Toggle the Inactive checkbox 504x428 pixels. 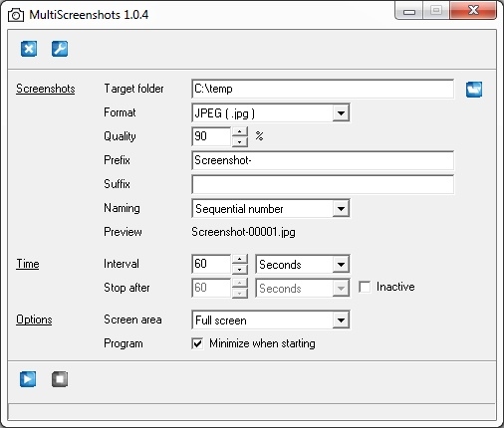[365, 287]
